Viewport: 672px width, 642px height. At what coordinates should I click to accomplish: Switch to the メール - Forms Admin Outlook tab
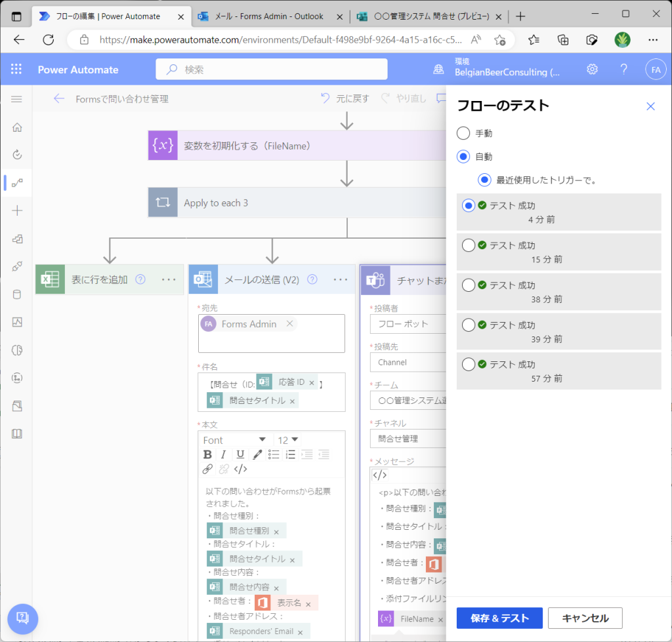pyautogui.click(x=268, y=16)
